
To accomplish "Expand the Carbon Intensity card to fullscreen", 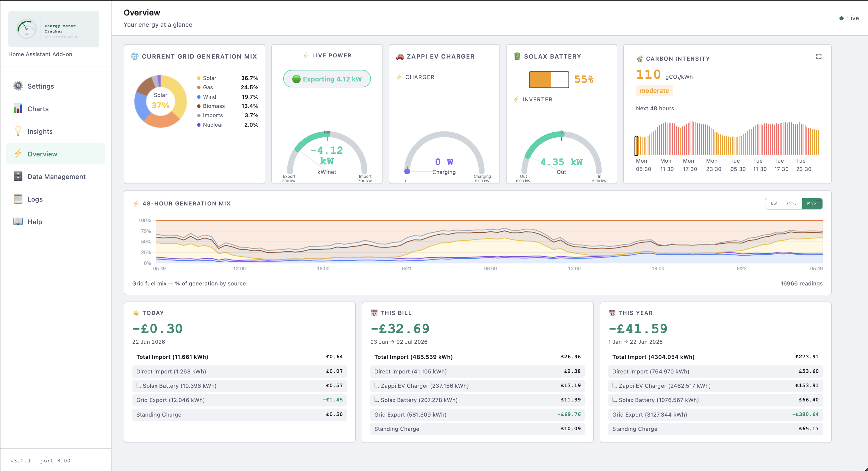I will pyautogui.click(x=819, y=56).
